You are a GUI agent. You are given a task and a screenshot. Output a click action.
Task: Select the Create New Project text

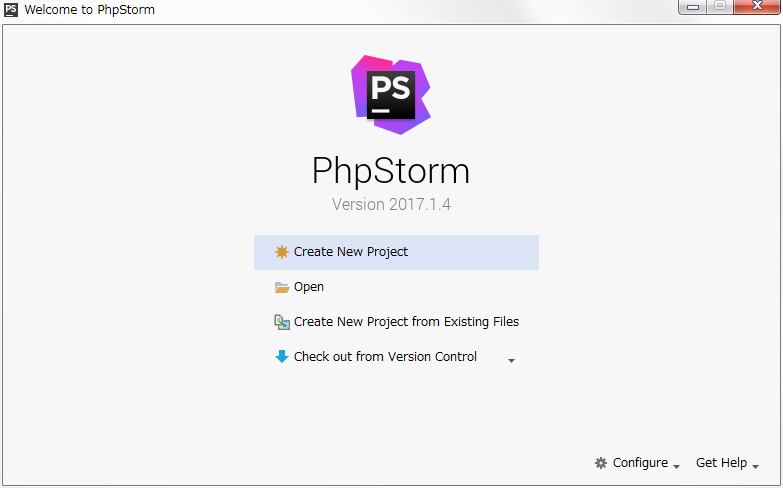tap(351, 252)
